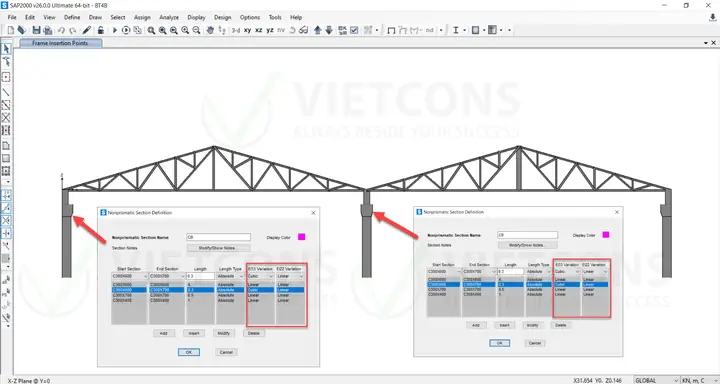Viewport: 720px width, 384px height.
Task: Click Cancel in the right Nonprismatic Section dialog
Action: pyautogui.click(x=534, y=343)
